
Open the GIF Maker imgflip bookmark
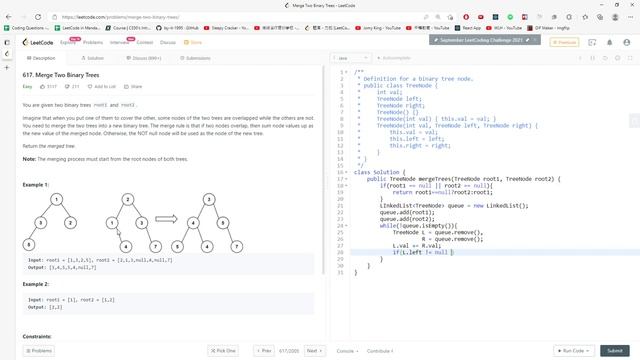coord(548,28)
